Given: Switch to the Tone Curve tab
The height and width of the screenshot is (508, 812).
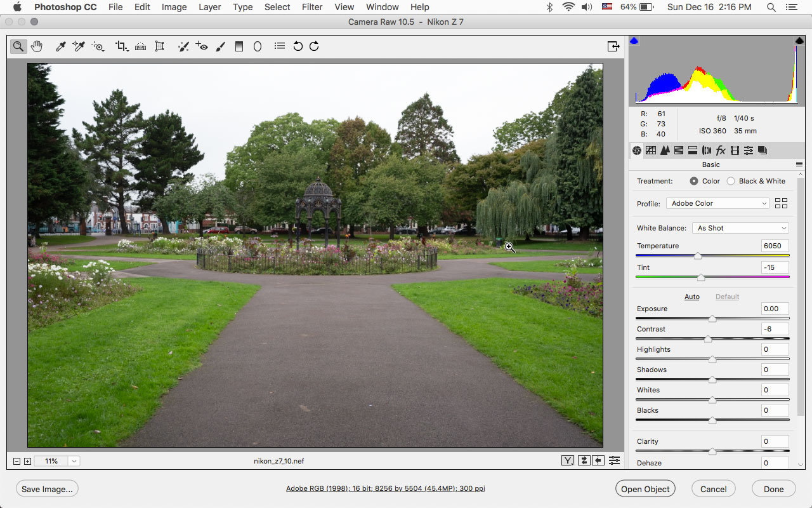Looking at the screenshot, I should click(x=651, y=150).
